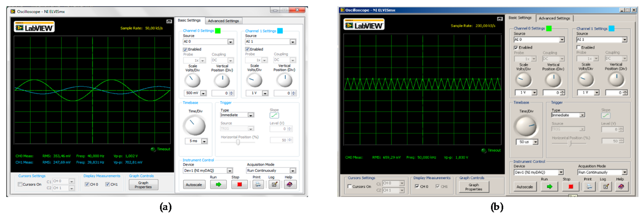Enable Channel 1 in the right oscilloscope

[x=579, y=47]
